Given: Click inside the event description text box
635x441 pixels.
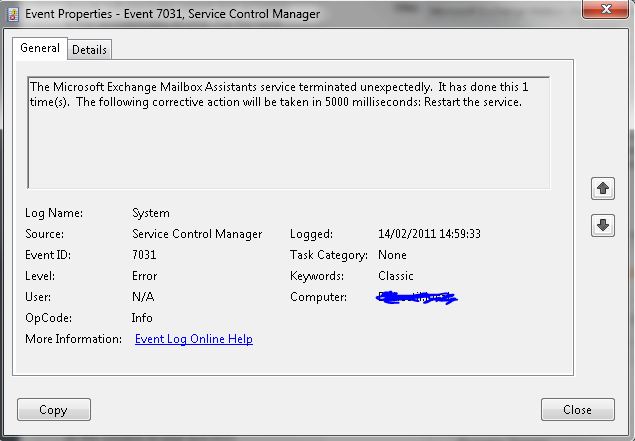Looking at the screenshot, I should [289, 132].
